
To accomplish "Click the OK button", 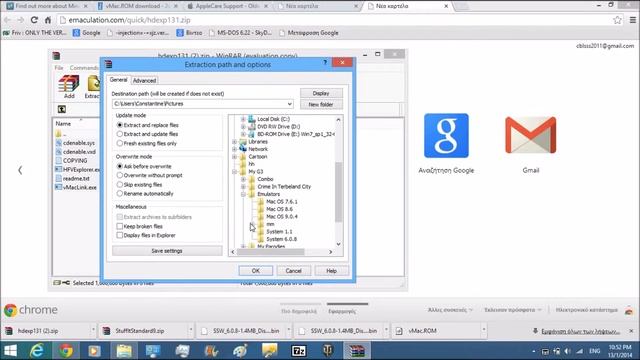I will coord(256,271).
